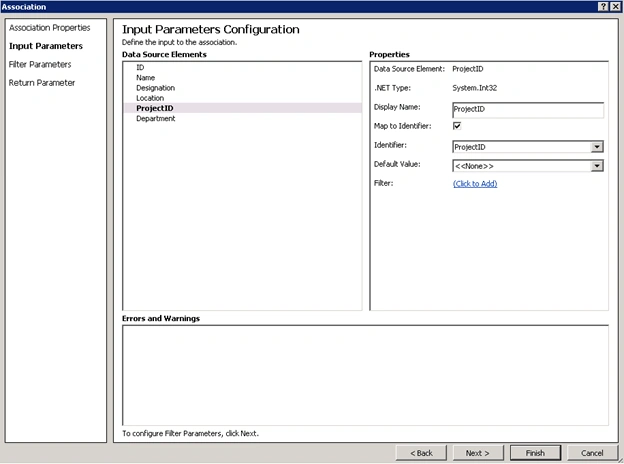Go back with the Back button

click(x=421, y=453)
